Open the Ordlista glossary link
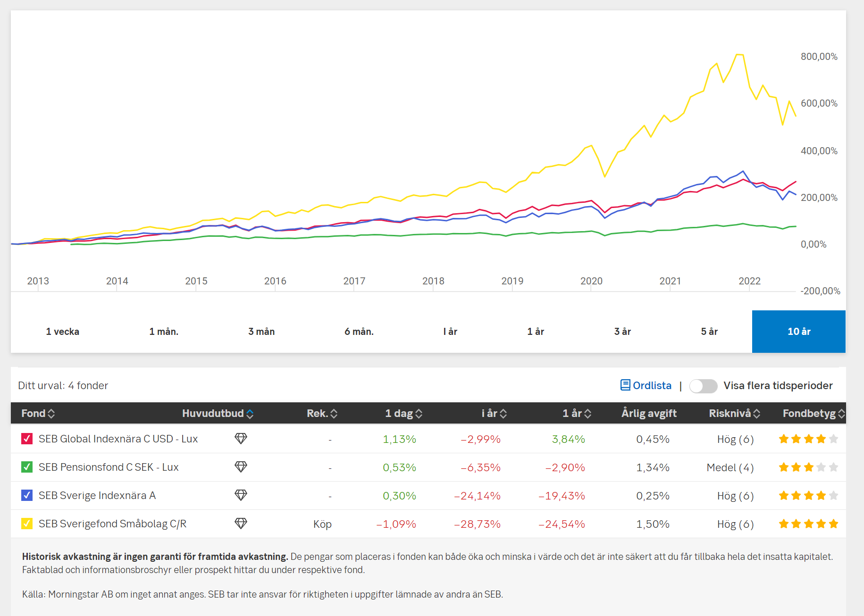The height and width of the screenshot is (616, 864). click(x=652, y=385)
